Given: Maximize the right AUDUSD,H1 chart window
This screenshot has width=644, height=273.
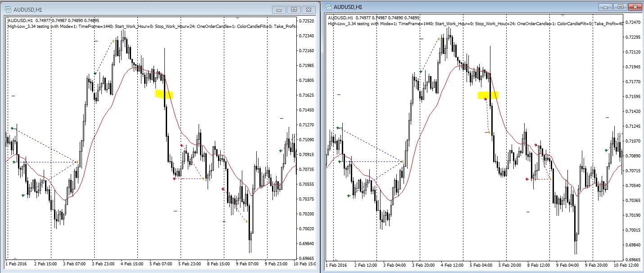Looking at the screenshot, I should click(x=620, y=7).
